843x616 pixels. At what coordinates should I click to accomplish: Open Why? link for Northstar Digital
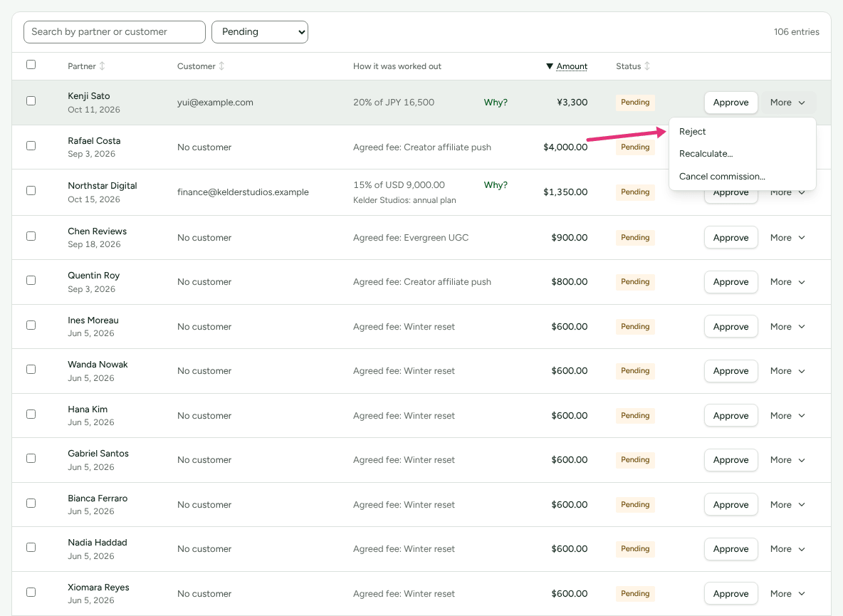(x=495, y=185)
